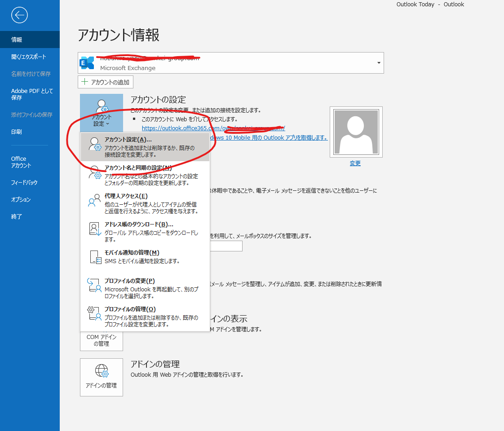
Task: Open 開く/エクスポート in the sidebar
Action: tap(30, 57)
